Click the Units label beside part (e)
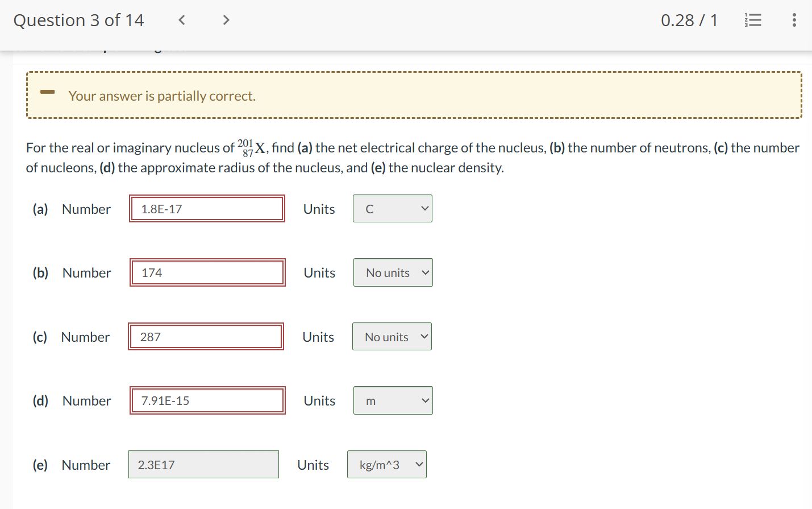 point(313,465)
